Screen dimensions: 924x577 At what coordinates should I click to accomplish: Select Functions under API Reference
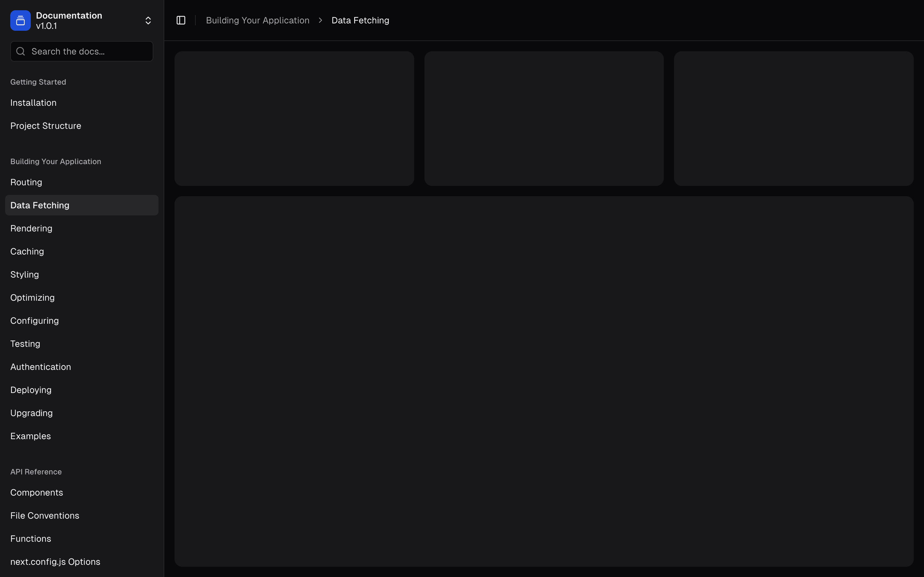tap(30, 539)
